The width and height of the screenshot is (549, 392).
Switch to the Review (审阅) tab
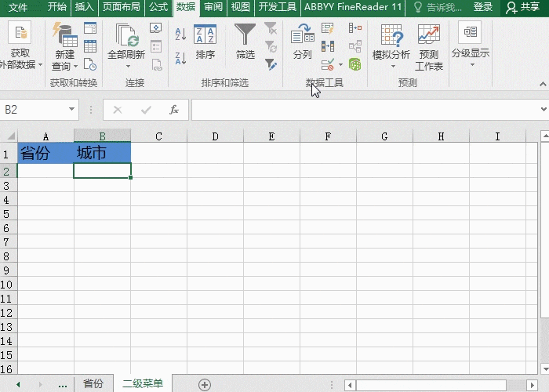pos(213,7)
